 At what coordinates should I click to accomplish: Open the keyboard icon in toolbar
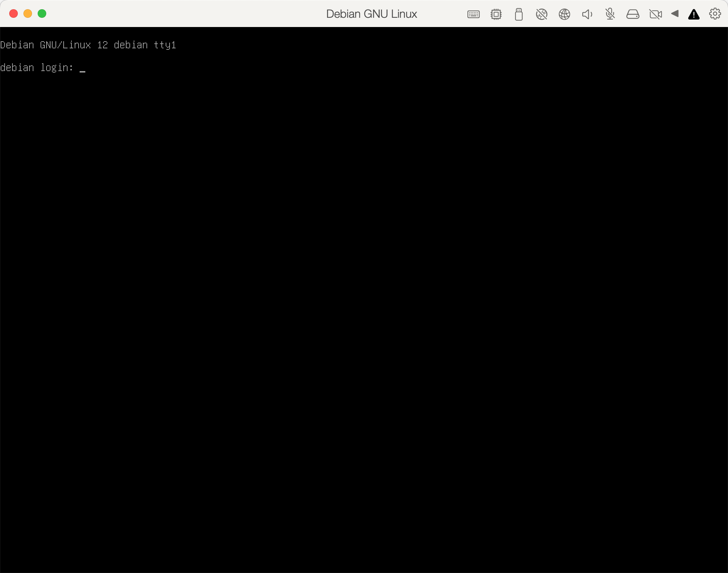pos(473,14)
